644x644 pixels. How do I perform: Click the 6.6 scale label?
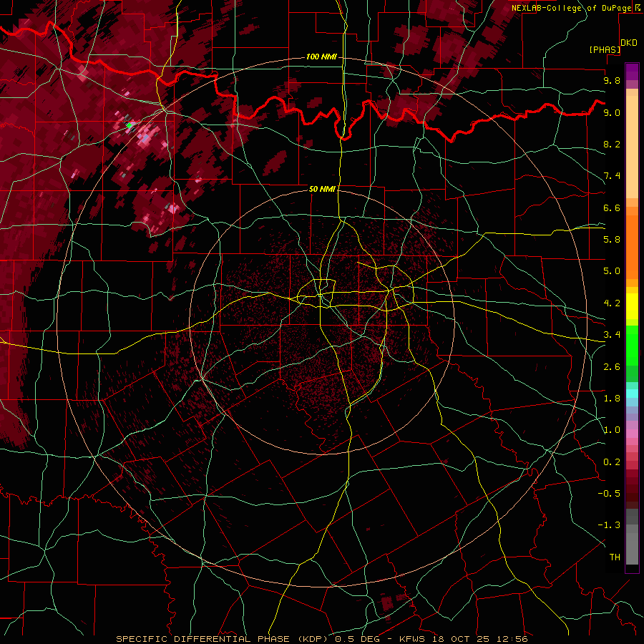pyautogui.click(x=612, y=208)
